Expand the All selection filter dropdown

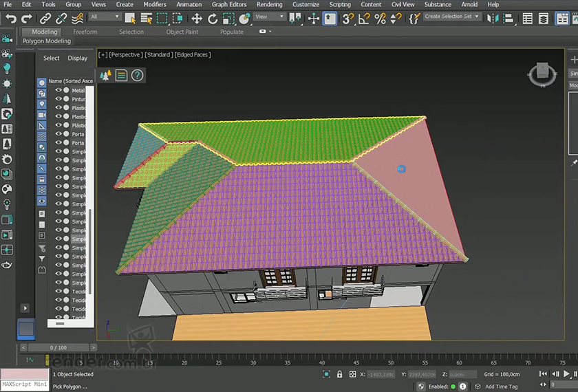click(105, 17)
